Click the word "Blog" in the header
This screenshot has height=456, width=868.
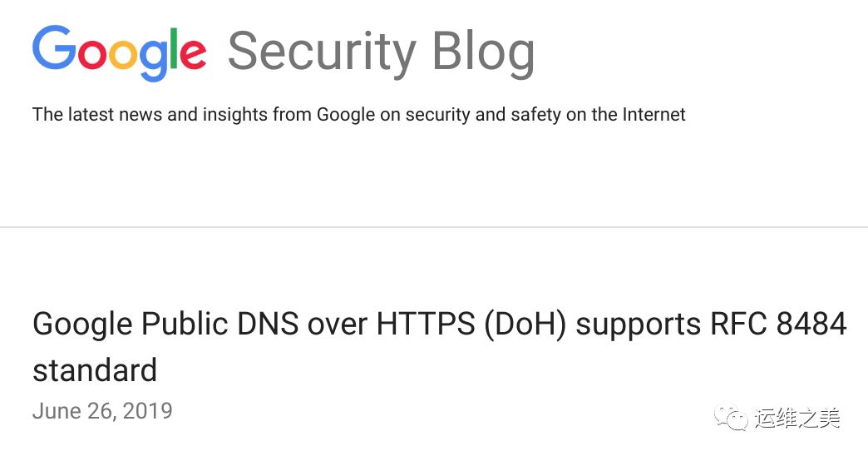coord(483,53)
